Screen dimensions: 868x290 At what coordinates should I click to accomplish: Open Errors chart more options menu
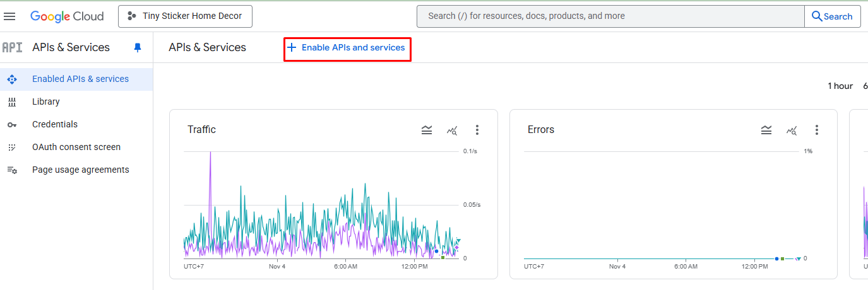tap(817, 130)
